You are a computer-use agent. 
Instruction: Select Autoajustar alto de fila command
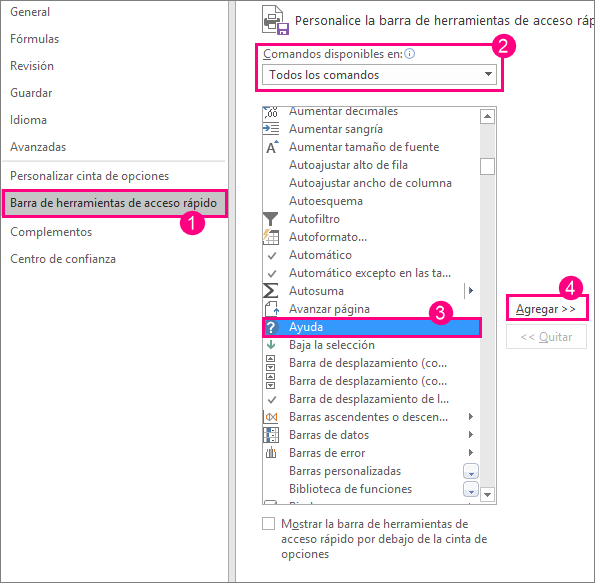[348, 165]
